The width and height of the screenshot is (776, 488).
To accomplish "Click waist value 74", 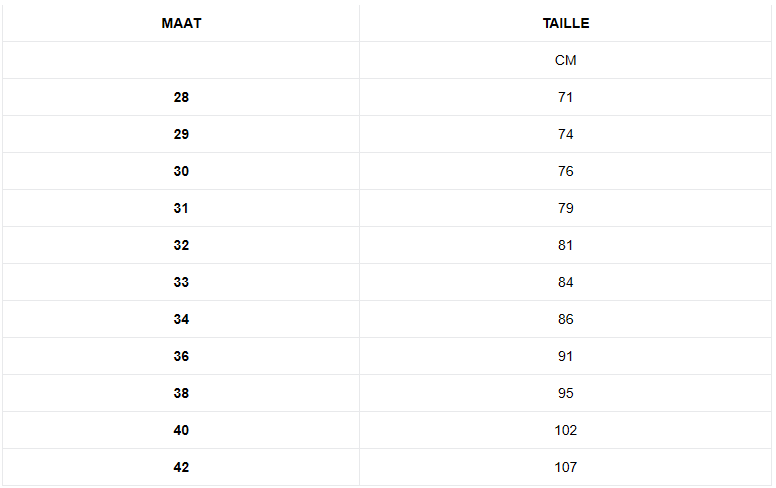I will (566, 134).
